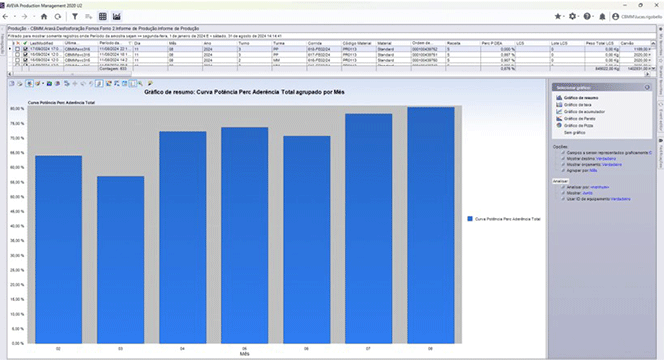
Task: Toggle the Mostrar orçamento Verdadeiro value
Action: click(x=612, y=164)
